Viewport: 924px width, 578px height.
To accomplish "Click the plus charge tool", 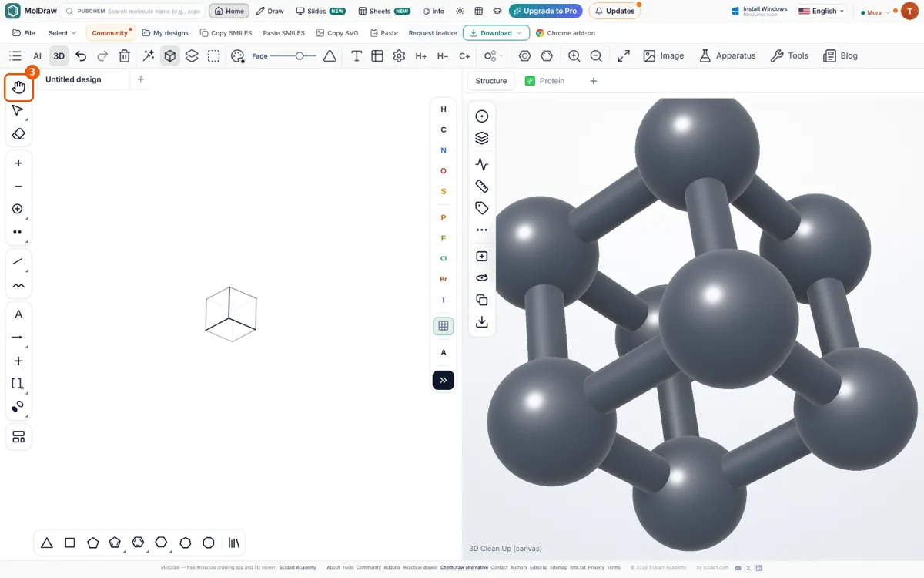I will pyautogui.click(x=18, y=163).
